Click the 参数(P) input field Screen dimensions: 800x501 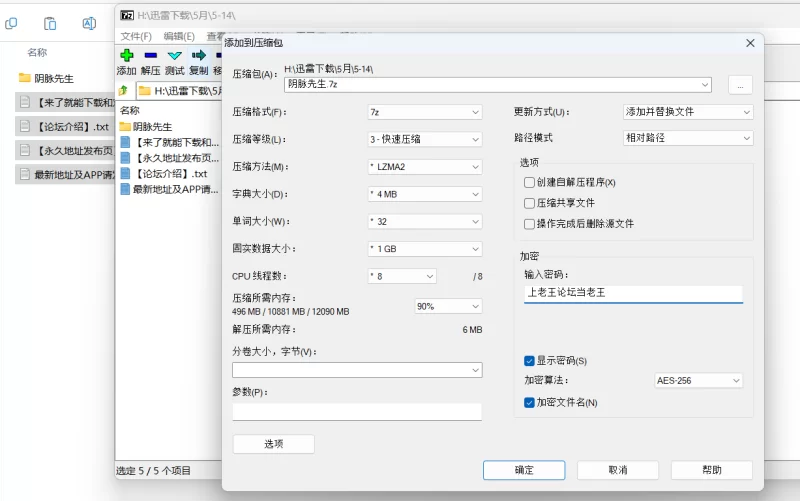[x=357, y=411]
